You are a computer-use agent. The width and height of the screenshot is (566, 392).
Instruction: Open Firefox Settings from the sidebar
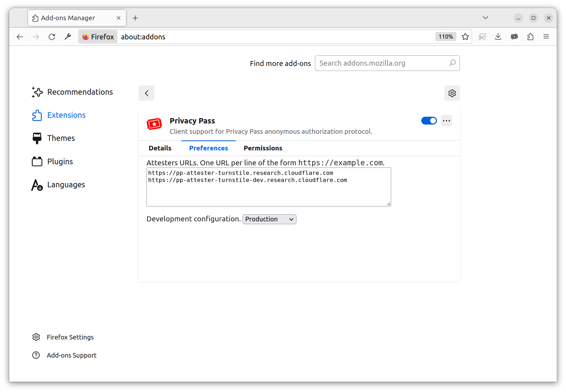(63, 337)
